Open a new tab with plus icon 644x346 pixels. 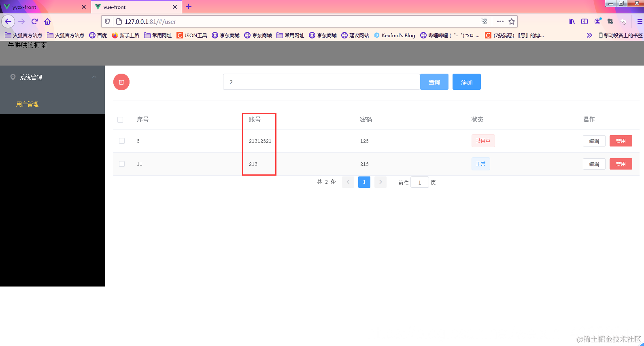click(189, 6)
